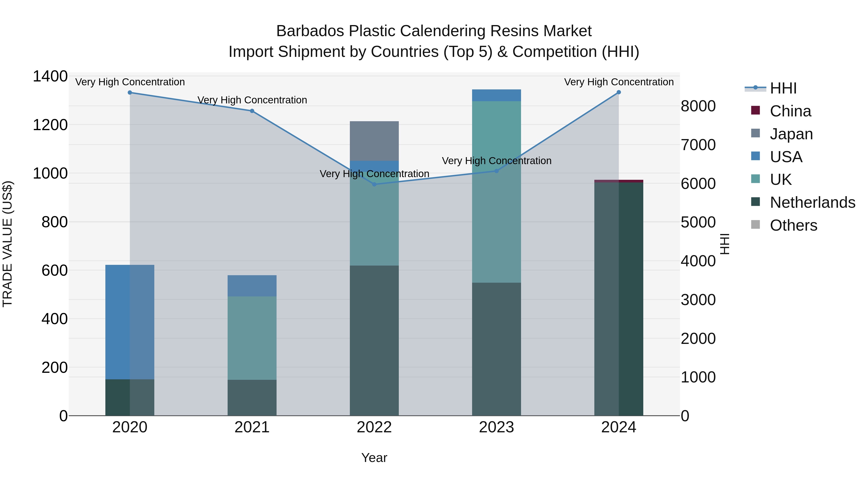Click the USA bar segment atop 2023

tap(496, 95)
